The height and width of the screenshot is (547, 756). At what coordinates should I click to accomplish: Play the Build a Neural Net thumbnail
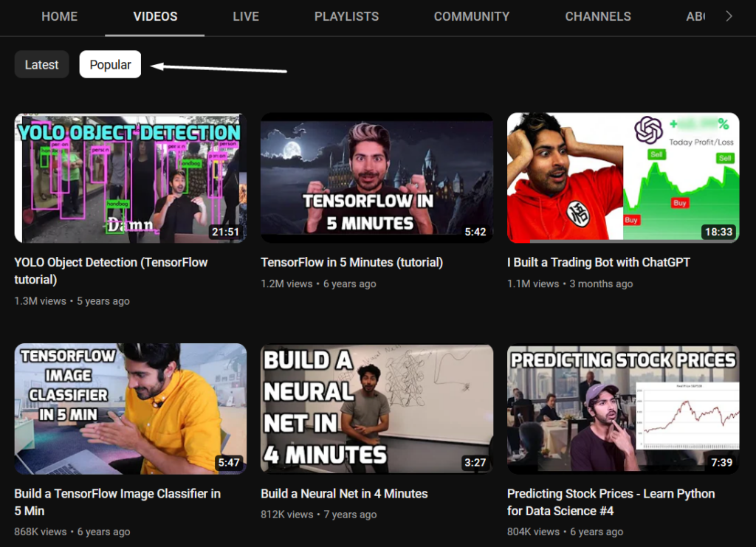click(377, 409)
